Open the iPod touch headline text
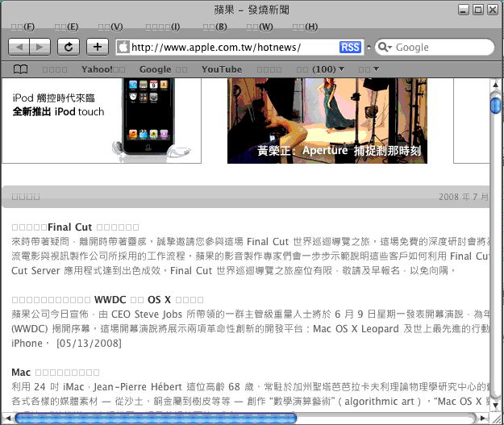504x425 pixels. pos(58,105)
